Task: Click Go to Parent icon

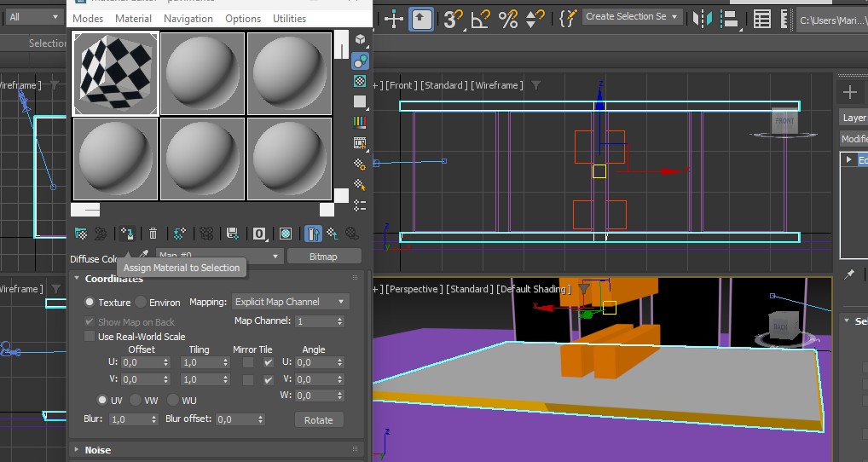Action: point(332,234)
